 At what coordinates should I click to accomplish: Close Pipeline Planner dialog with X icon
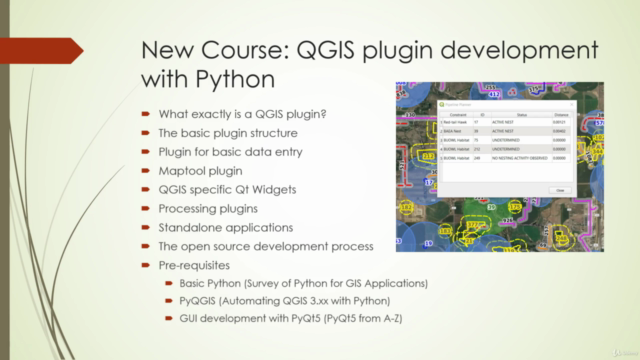(571, 105)
